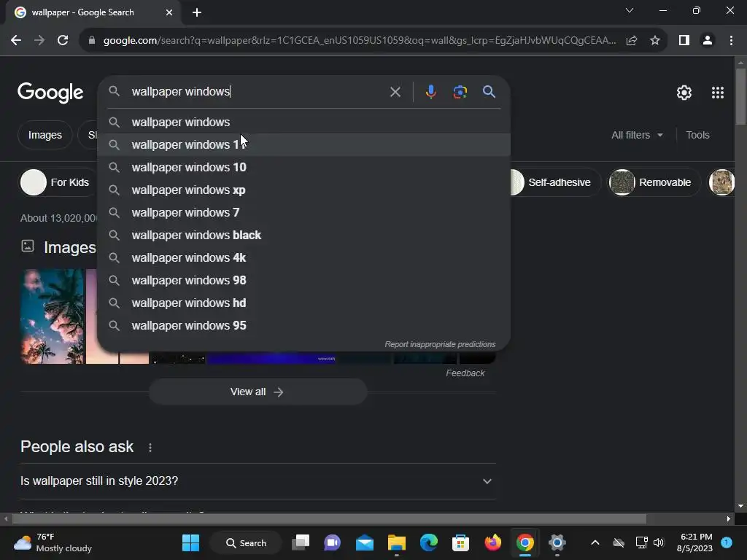The height and width of the screenshot is (560, 747).
Task: Open weather widget showing 76°F
Action: (53, 542)
